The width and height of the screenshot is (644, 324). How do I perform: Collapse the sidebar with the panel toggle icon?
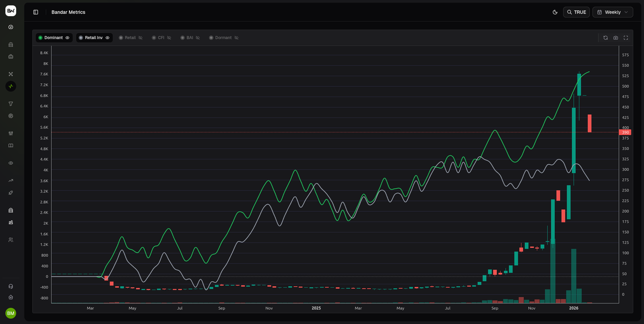point(35,12)
